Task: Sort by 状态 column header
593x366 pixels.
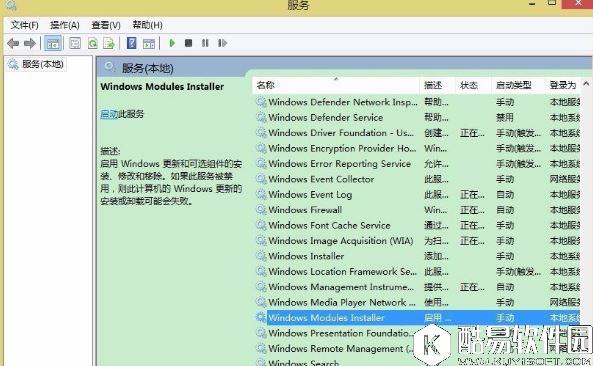Action: point(473,85)
